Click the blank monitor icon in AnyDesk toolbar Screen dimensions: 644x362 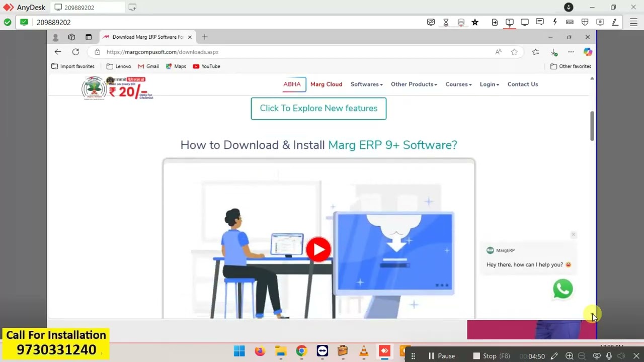tap(525, 22)
